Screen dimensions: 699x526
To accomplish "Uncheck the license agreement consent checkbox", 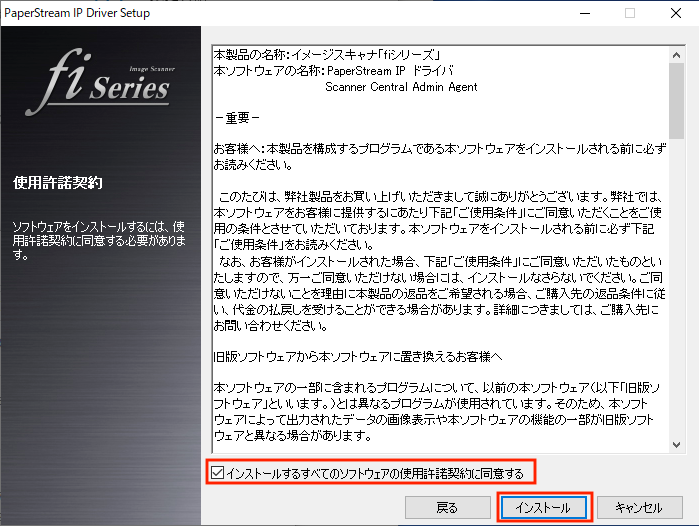I will pos(218,473).
